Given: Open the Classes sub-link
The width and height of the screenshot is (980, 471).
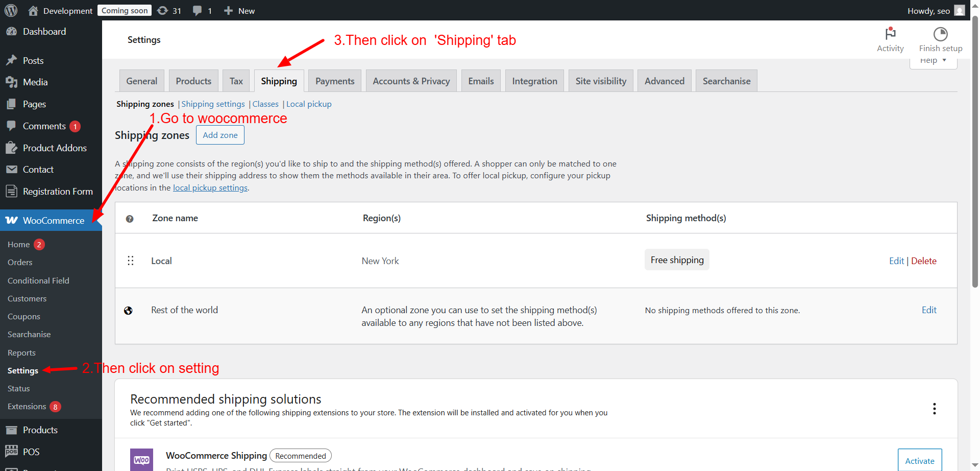Looking at the screenshot, I should coord(265,104).
